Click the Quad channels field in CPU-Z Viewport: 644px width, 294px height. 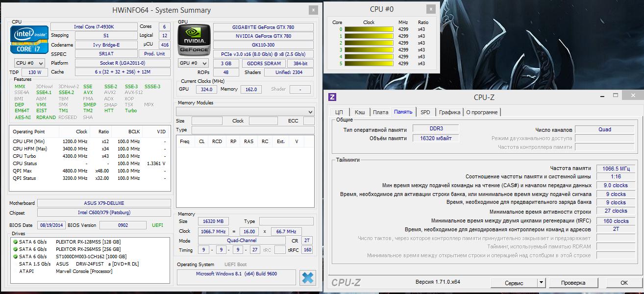point(604,129)
